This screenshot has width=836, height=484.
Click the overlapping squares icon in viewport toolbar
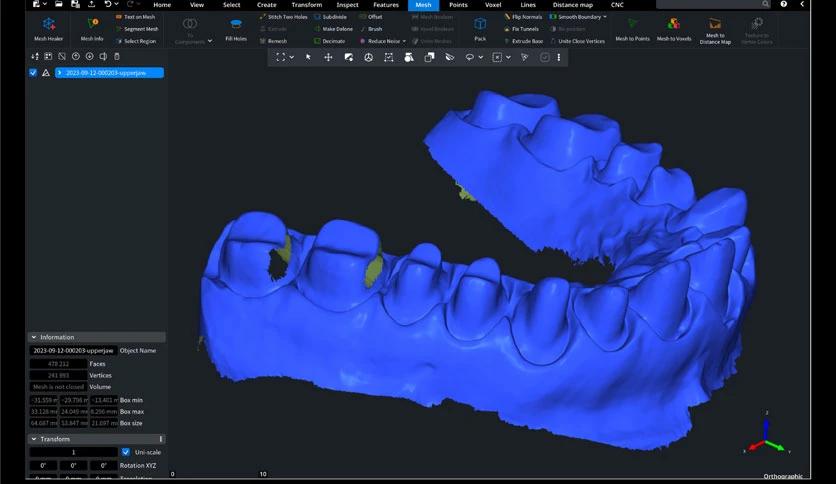(x=429, y=57)
